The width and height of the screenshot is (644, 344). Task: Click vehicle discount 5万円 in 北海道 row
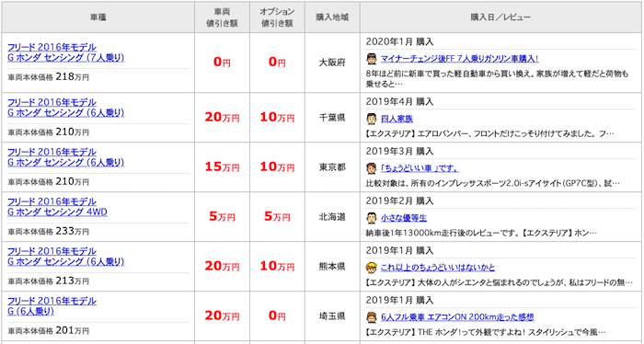point(223,217)
